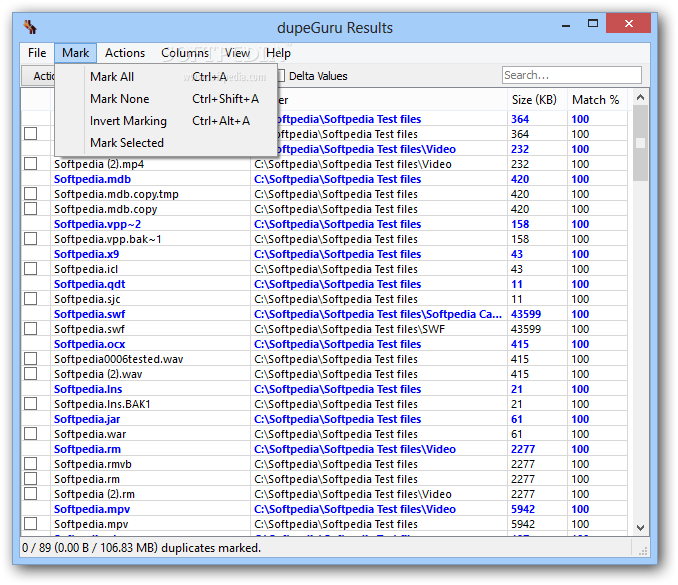This screenshot has height=585, width=678.
Task: Sort by the Size (KB) column header
Action: pos(537,100)
